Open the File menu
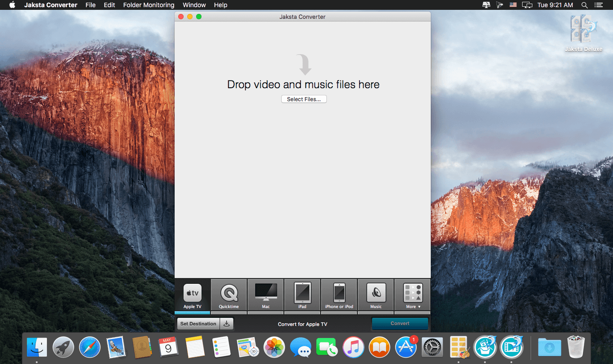The height and width of the screenshot is (364, 613). (x=90, y=5)
